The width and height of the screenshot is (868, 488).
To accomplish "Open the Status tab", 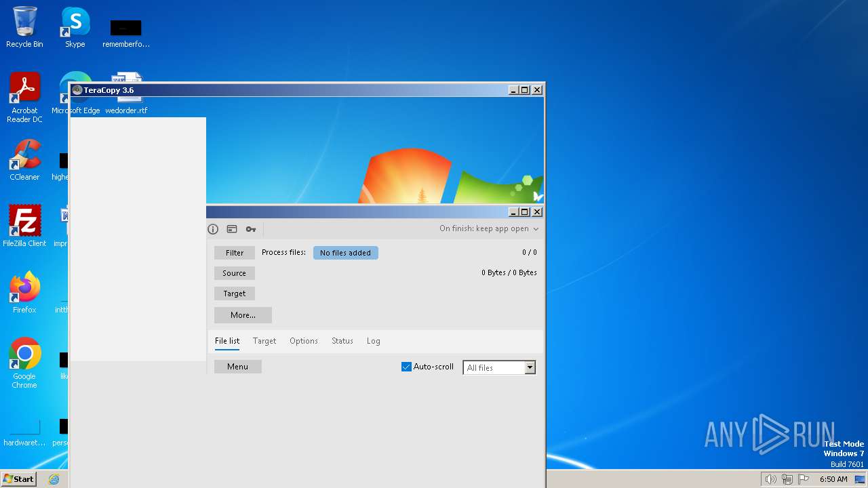I will [x=342, y=341].
